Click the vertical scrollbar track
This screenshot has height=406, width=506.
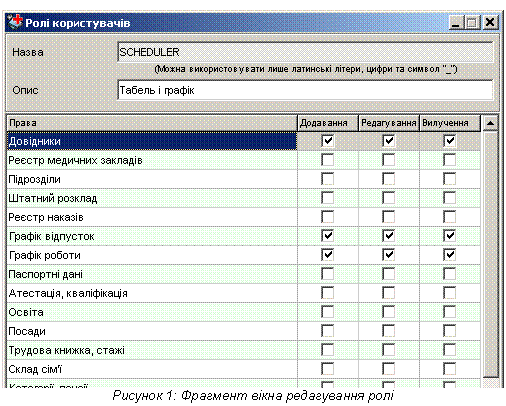(490, 253)
